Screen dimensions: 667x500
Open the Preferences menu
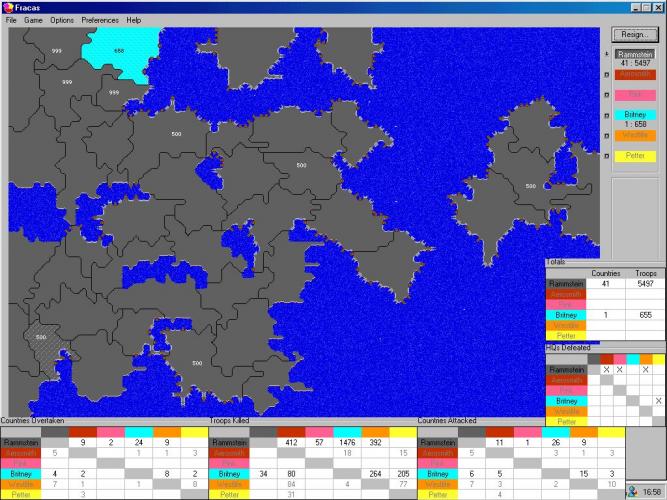tap(100, 20)
